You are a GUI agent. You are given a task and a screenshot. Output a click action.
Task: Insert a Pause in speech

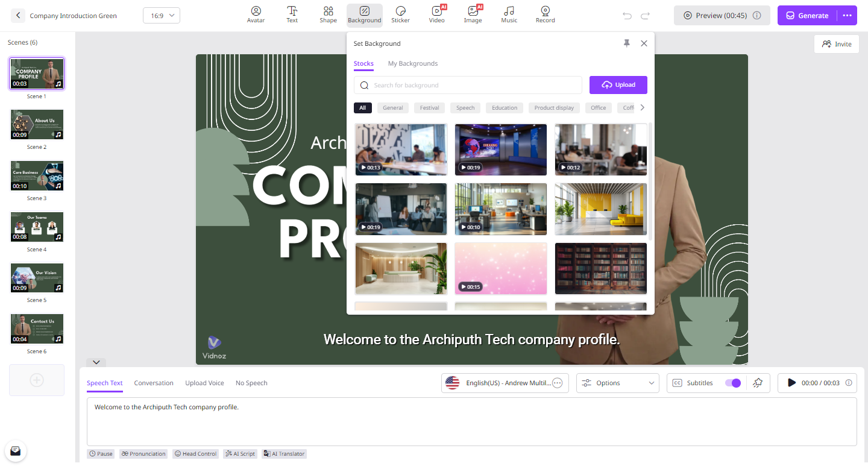coord(101,453)
